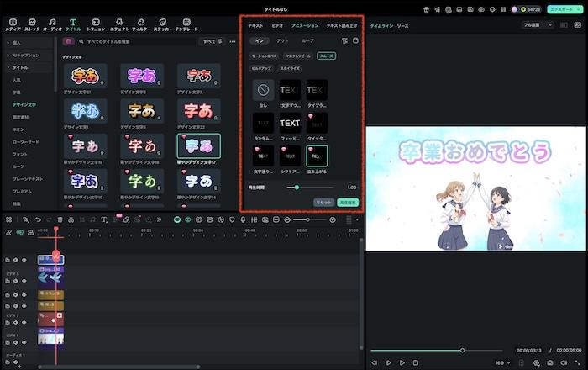The image size is (588, 370).
Task: Click the three-dots more options near search
Action: pyautogui.click(x=233, y=41)
